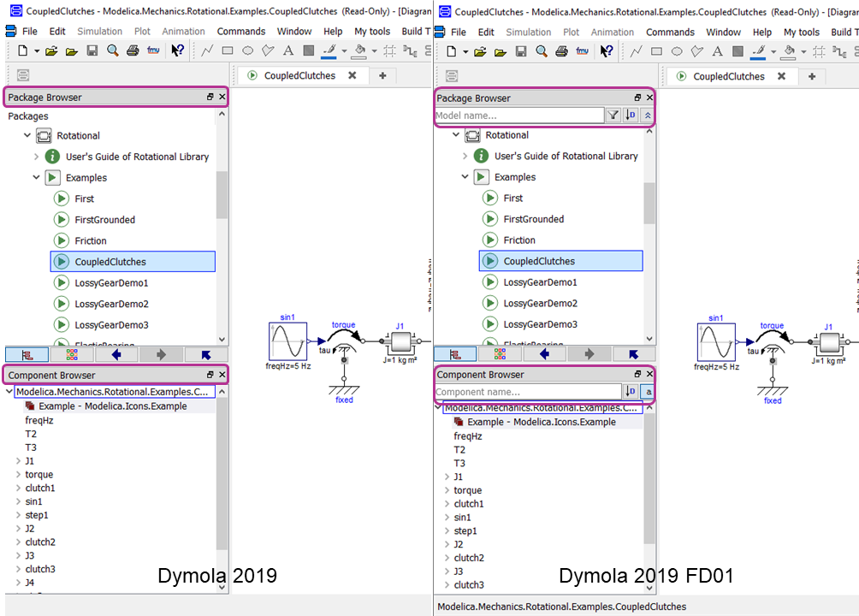Expand the J1 component in Dymola 2019
The image size is (859, 616).
[18, 461]
